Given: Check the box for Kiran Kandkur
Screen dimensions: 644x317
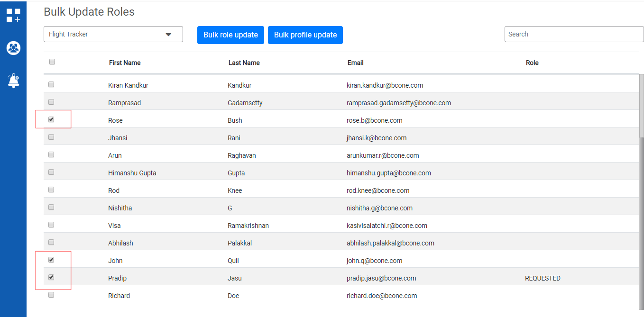Looking at the screenshot, I should 51,84.
